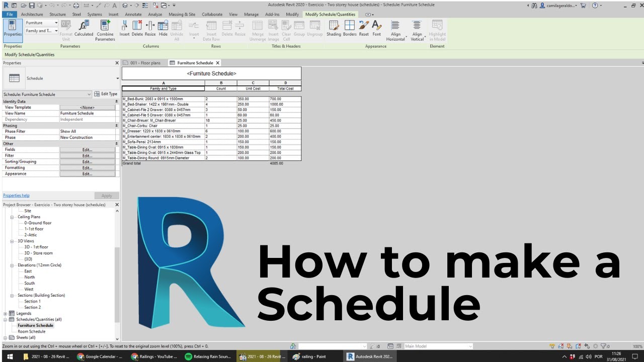
Task: Collapse the 3D Views tree node
Action: point(13,241)
